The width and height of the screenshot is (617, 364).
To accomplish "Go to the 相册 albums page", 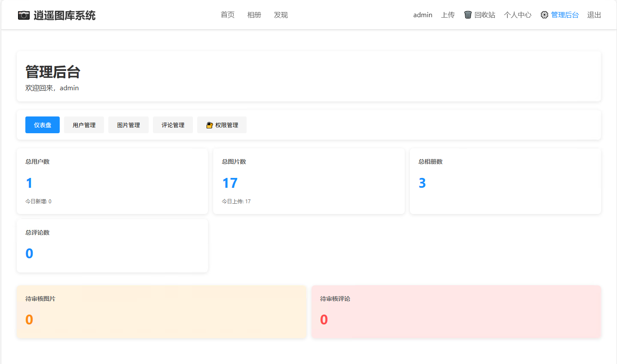I will pyautogui.click(x=254, y=15).
